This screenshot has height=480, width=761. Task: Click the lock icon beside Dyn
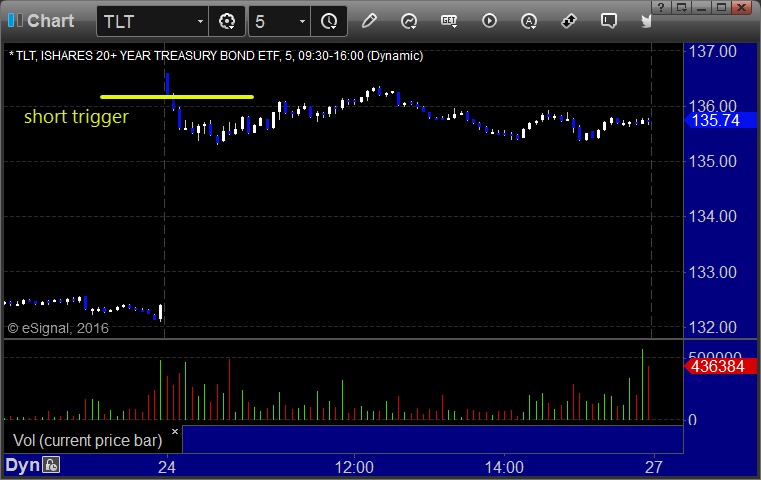[51, 465]
